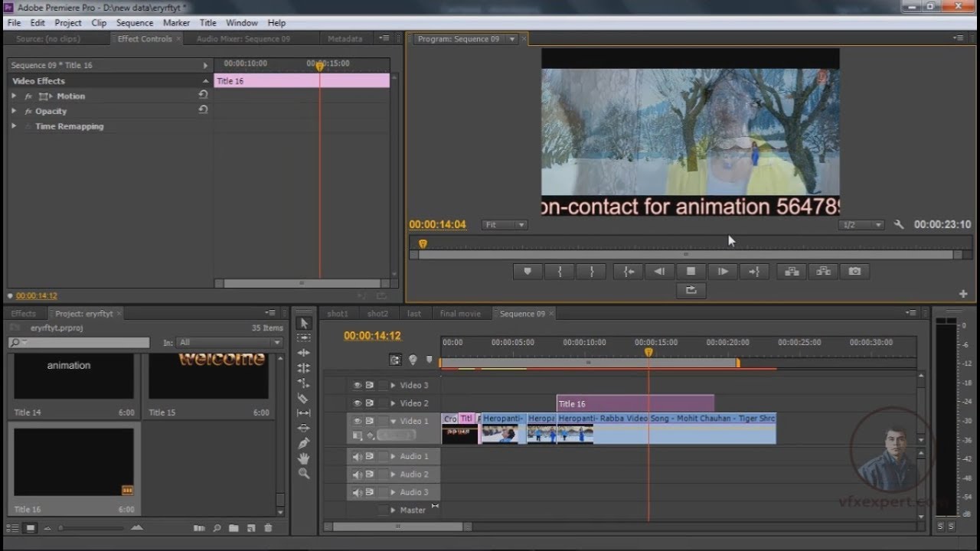Expand Motion effect properties

click(x=14, y=96)
